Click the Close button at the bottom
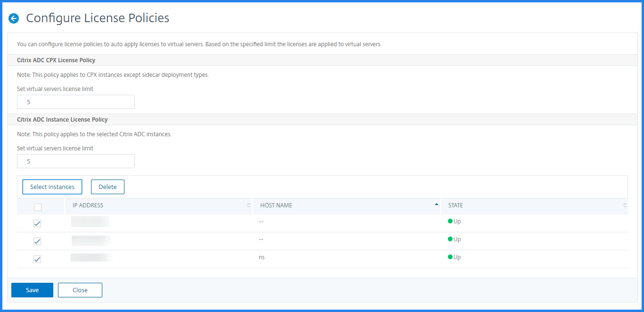This screenshot has width=644, height=312. click(80, 290)
